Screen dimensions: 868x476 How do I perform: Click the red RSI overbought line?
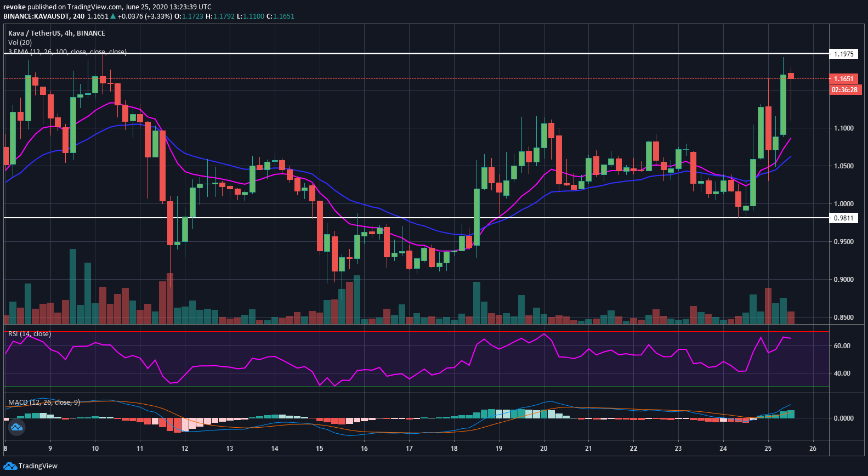[416, 331]
